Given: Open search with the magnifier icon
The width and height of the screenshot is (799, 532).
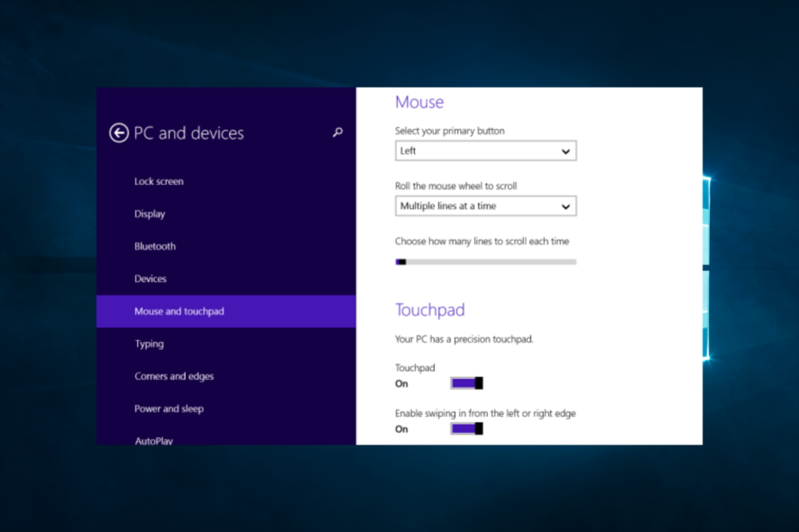Looking at the screenshot, I should coord(337,133).
